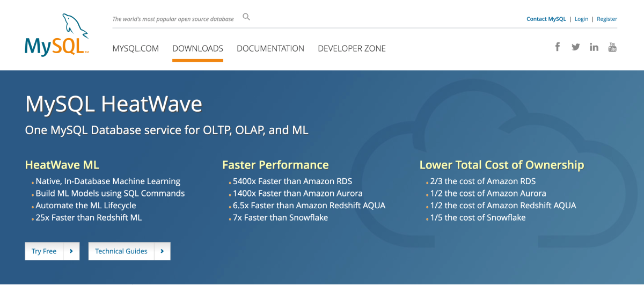Click Lower Total Cost of Ownership heading

point(502,165)
